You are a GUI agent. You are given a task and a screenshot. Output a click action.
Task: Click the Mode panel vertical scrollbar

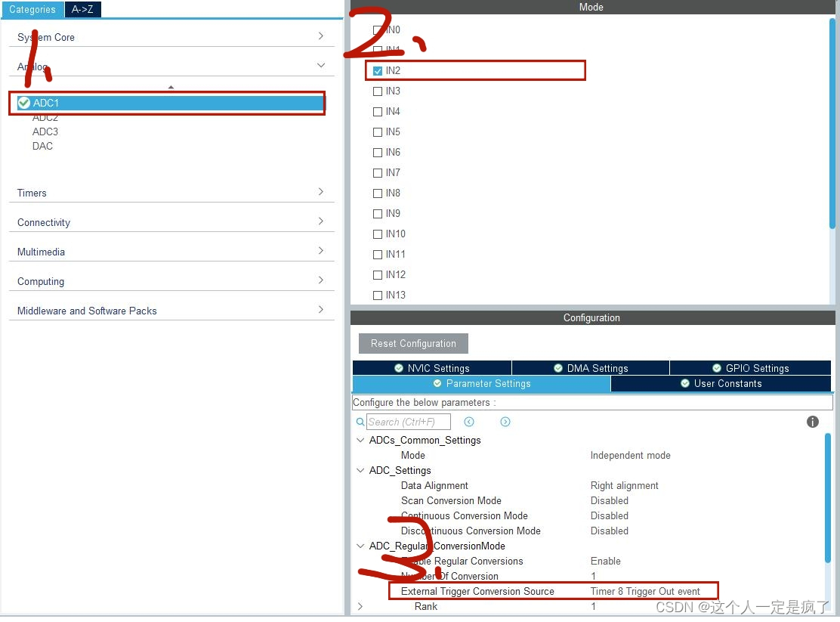832,124
